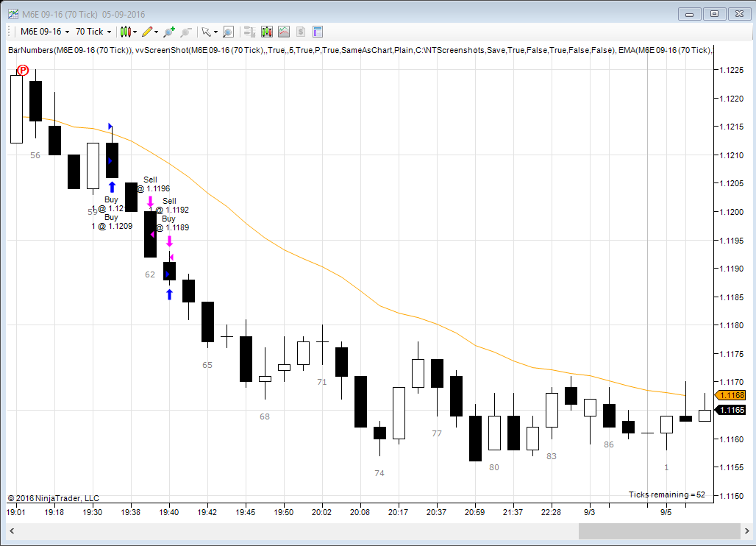Viewport: 756px width, 546px height.
Task: Click the 1.1150 price axis label
Action: (732, 496)
